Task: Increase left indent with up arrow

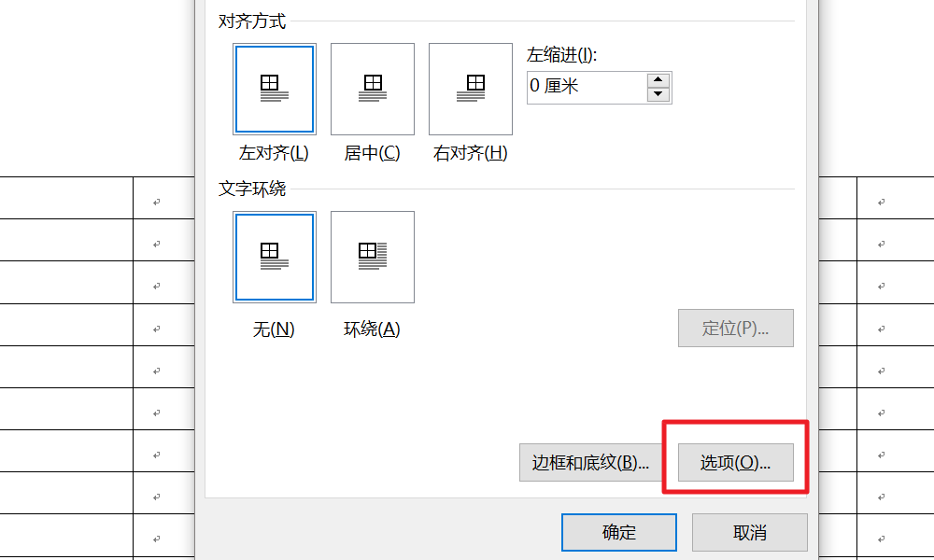Action: click(x=658, y=80)
